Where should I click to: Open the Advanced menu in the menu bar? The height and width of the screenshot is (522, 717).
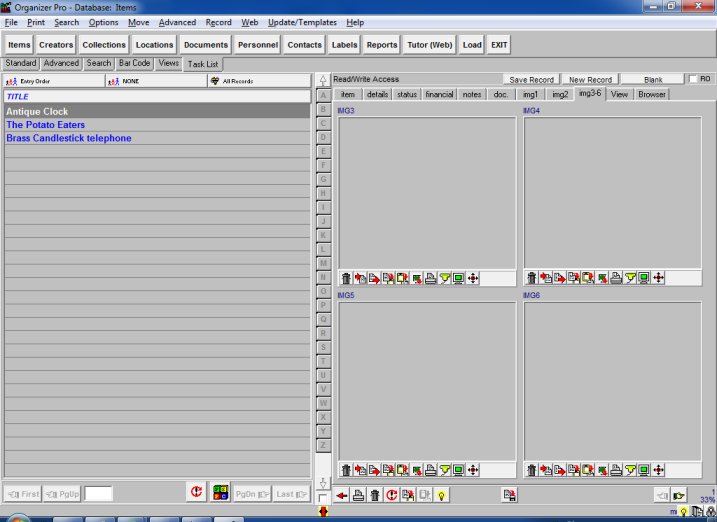click(177, 22)
